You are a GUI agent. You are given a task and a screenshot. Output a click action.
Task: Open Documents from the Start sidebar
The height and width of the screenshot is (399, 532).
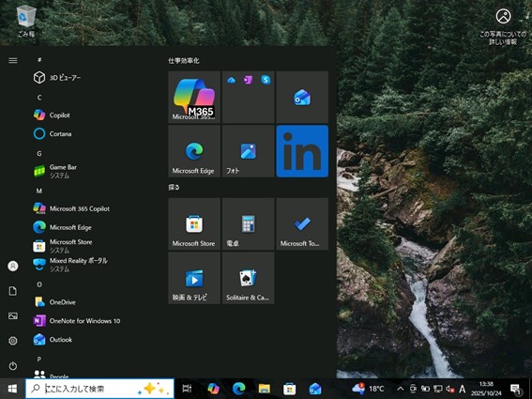pyautogui.click(x=13, y=291)
